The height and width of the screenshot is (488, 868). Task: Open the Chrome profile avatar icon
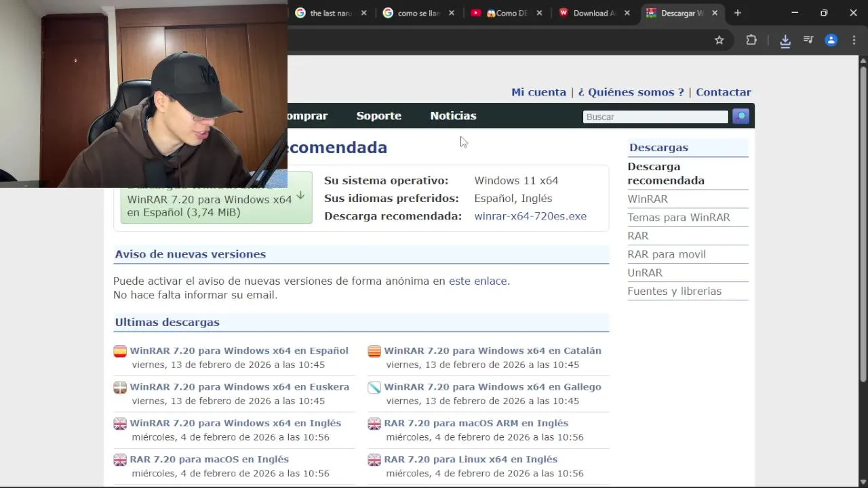pyautogui.click(x=831, y=40)
